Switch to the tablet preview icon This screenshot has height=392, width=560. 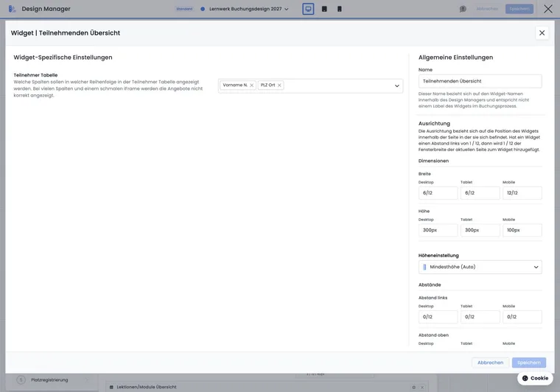(324, 9)
